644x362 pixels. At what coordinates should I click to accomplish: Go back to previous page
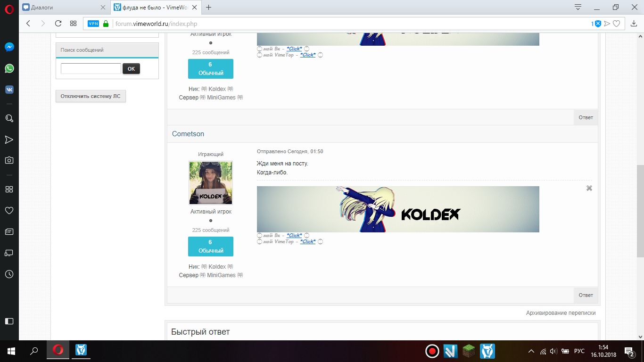(28, 23)
